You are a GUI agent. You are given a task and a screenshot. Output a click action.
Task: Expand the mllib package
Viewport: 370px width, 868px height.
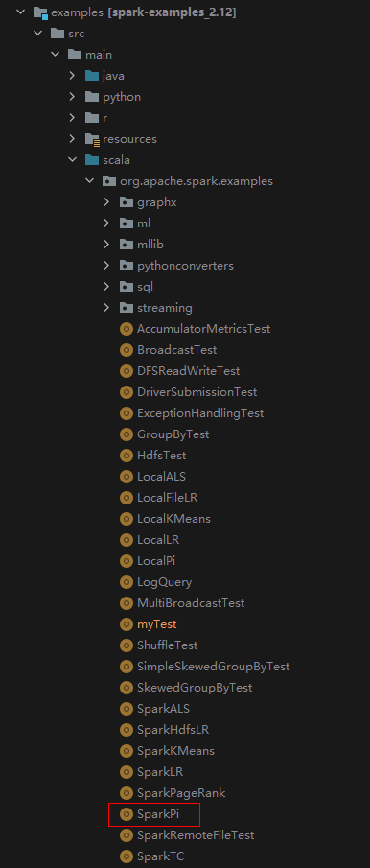[106, 245]
